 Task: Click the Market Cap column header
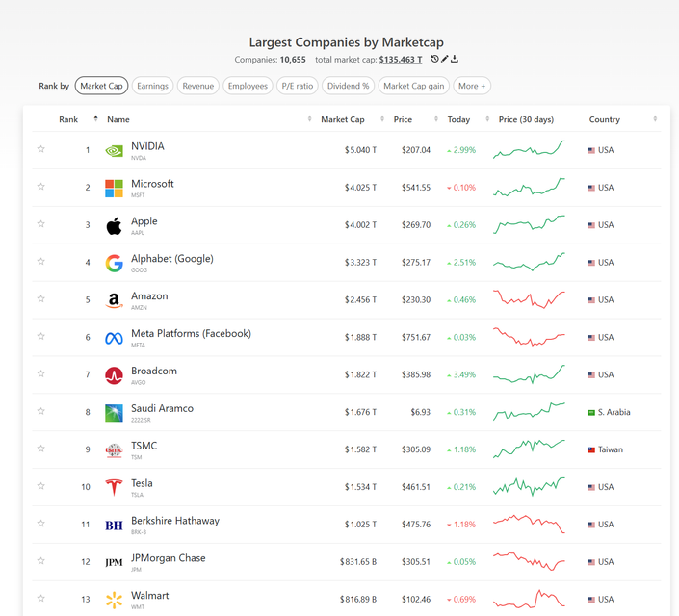342,119
